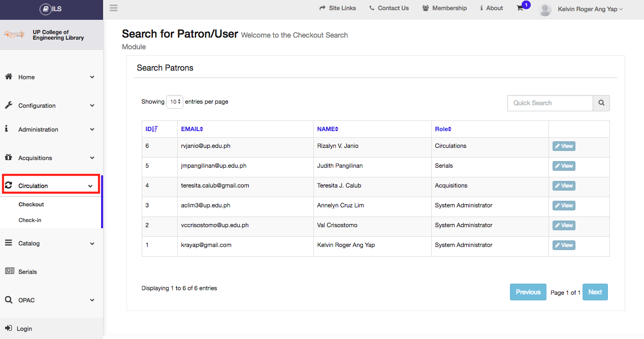Click Login in sidebar
The image size is (644, 339).
pos(24,329)
